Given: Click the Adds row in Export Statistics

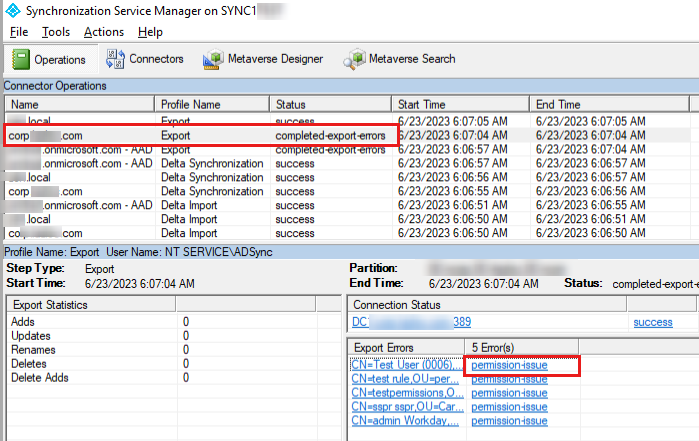Looking at the screenshot, I should pyautogui.click(x=173, y=321).
